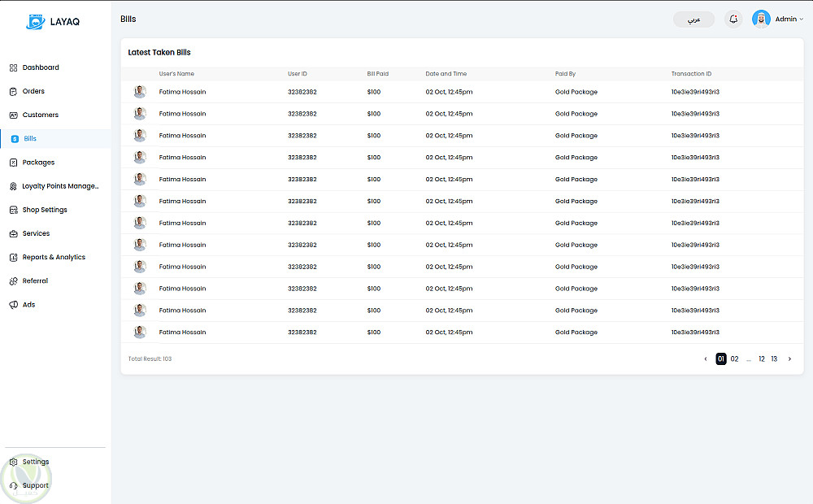Click the LAYAQ logo icon
Image resolution: width=813 pixels, height=504 pixels.
(35, 22)
